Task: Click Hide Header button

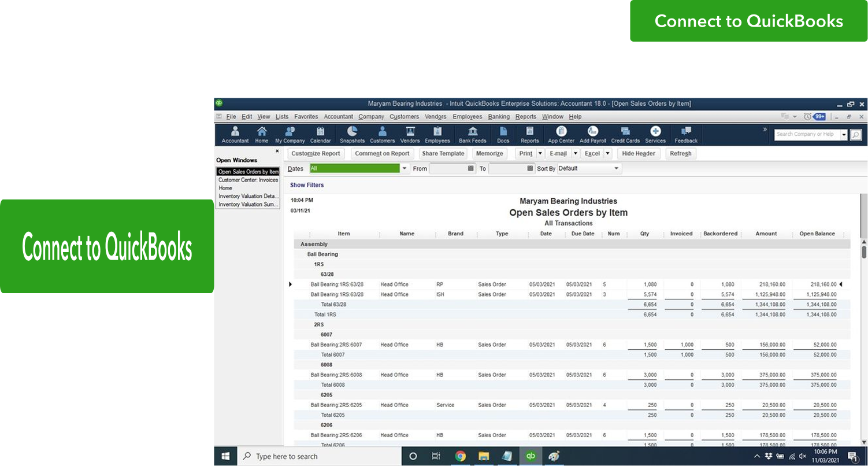Action: 639,154
